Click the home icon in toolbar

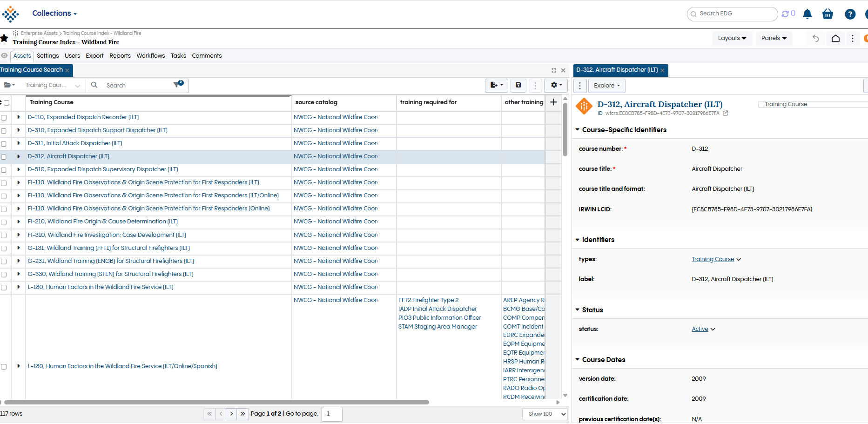point(835,38)
